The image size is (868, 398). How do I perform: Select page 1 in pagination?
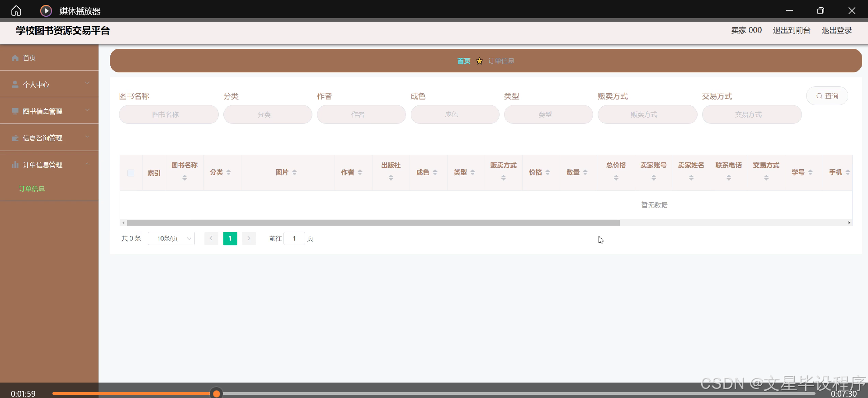pos(230,238)
